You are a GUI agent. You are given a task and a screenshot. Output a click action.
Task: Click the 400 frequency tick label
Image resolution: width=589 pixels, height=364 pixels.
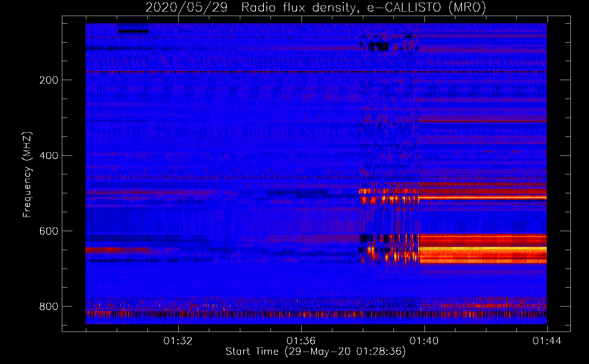49,156
